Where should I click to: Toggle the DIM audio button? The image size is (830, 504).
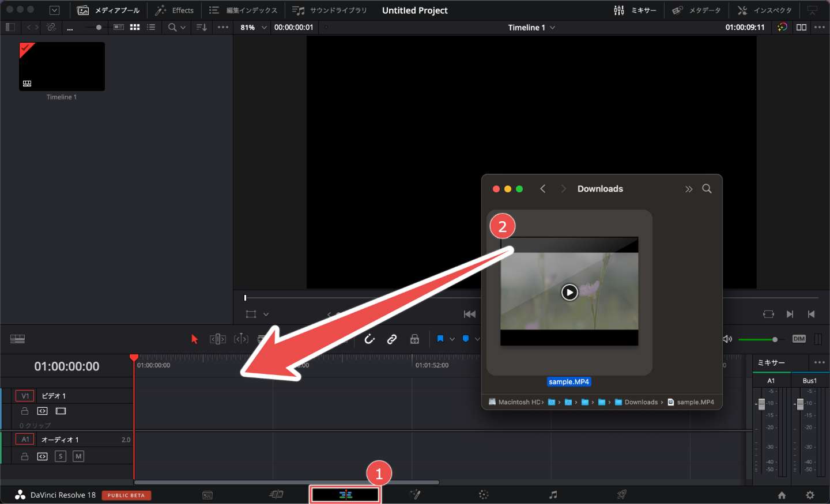click(799, 339)
